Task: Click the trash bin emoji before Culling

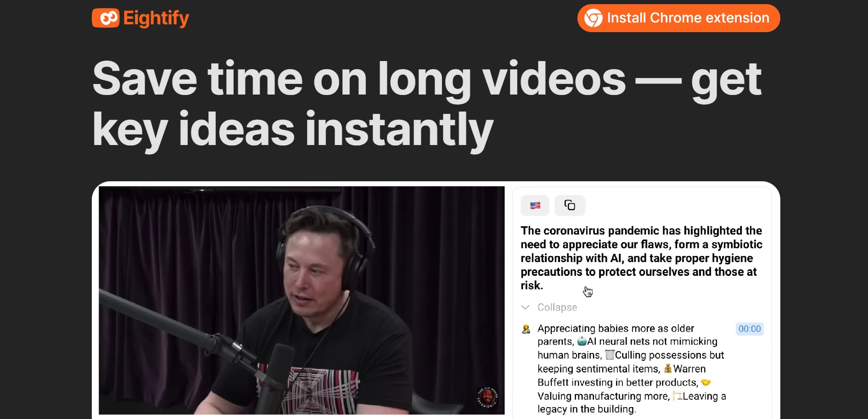Action: (x=610, y=355)
